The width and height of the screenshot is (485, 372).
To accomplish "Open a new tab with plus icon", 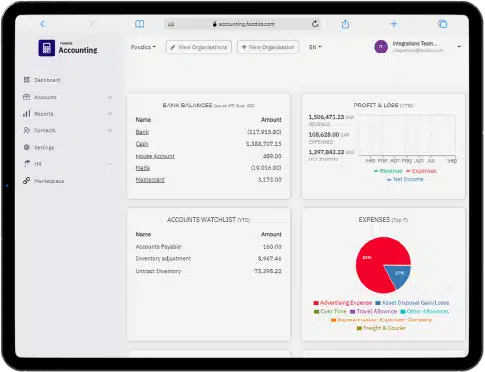I will (x=394, y=24).
